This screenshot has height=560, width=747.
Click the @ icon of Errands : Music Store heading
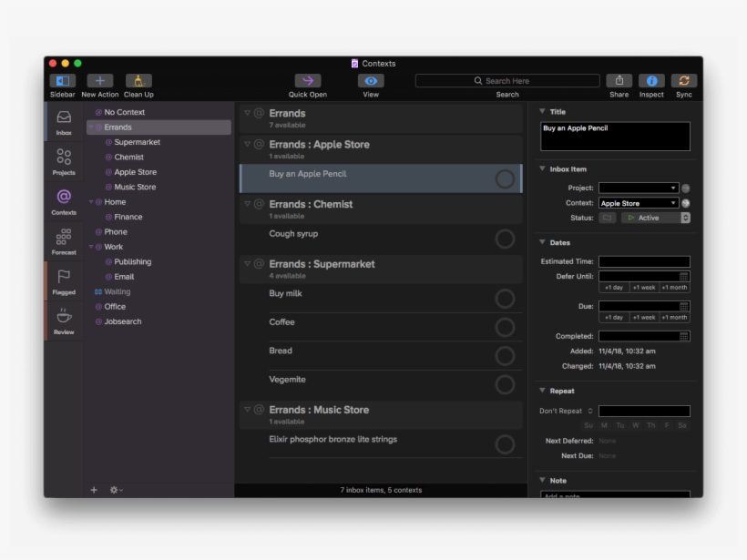click(x=259, y=410)
